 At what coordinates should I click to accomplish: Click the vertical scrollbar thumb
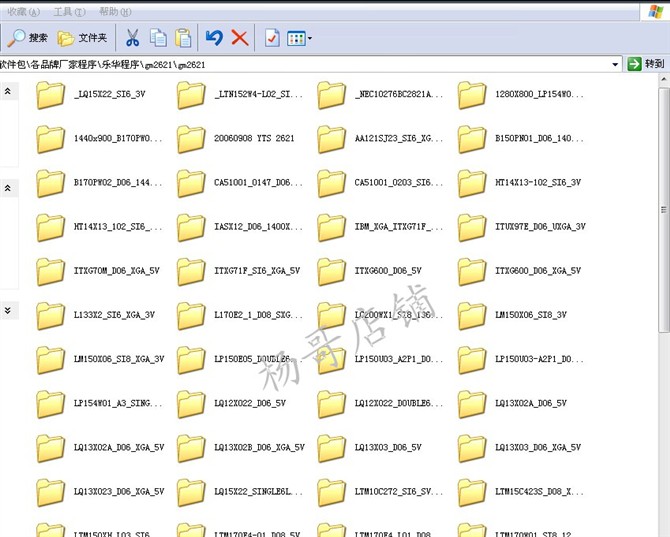coord(664,209)
